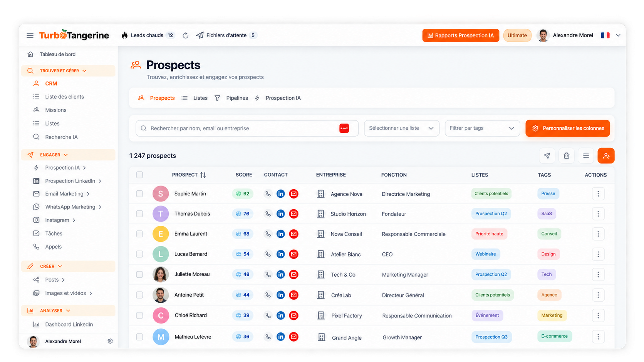Viewport: 644px width, 362px height.
Task: Open Dashboard LinkedIn in the sidebar
Action: click(x=69, y=325)
